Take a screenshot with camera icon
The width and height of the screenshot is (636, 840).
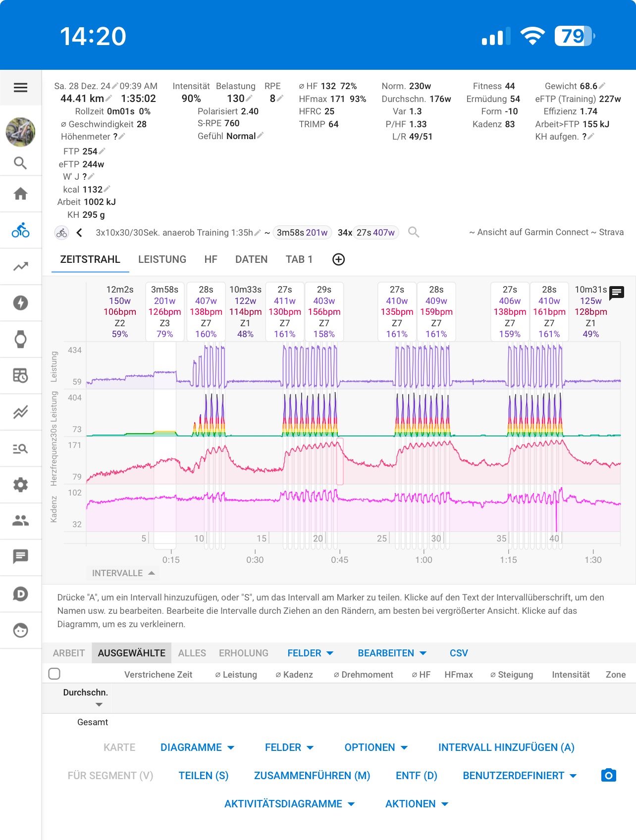tap(608, 775)
